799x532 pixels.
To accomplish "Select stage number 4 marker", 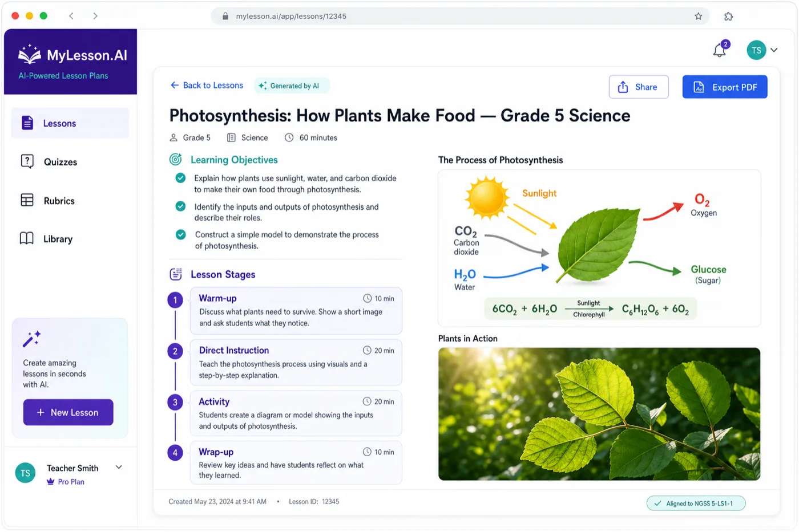I will coord(175,453).
